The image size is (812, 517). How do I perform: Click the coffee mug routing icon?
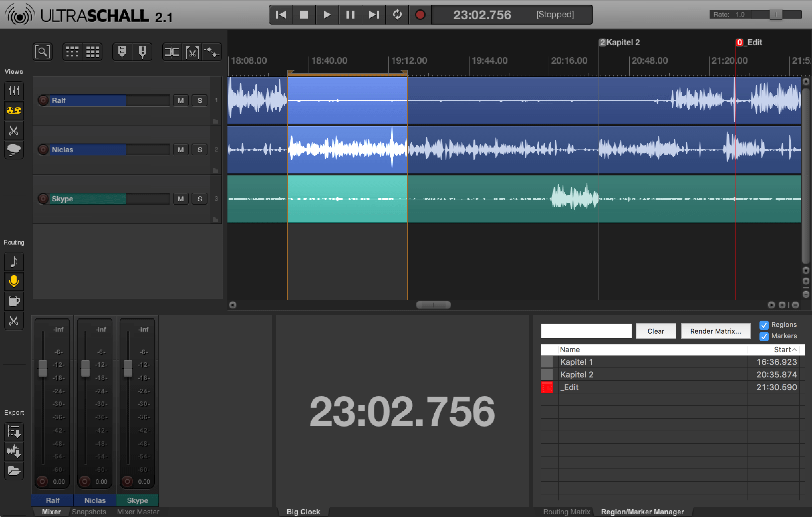coord(14,301)
